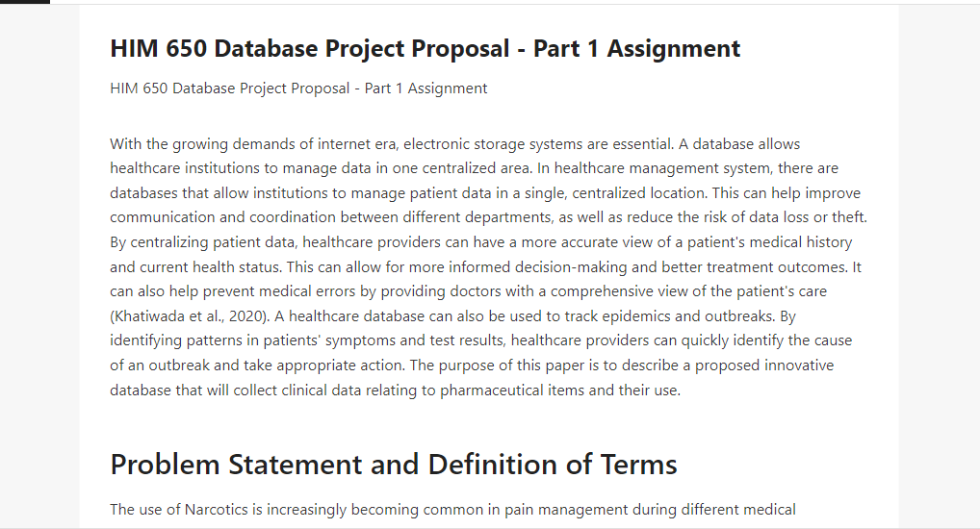
Task: Click the sentence beginning With the growing demands
Action: (392, 144)
